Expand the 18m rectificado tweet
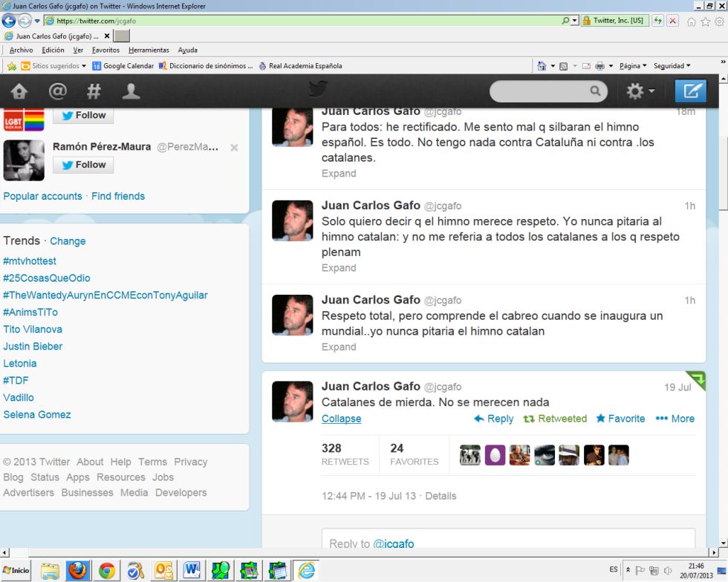Image resolution: width=728 pixels, height=582 pixels. tap(339, 173)
